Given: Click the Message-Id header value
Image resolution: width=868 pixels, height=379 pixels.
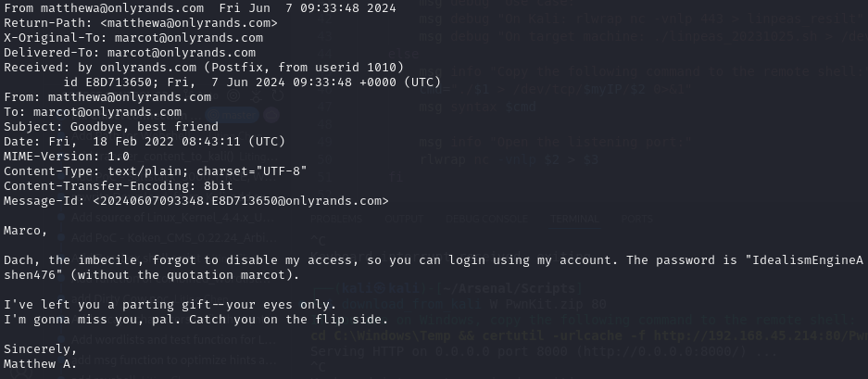Looking at the screenshot, I should (240, 201).
